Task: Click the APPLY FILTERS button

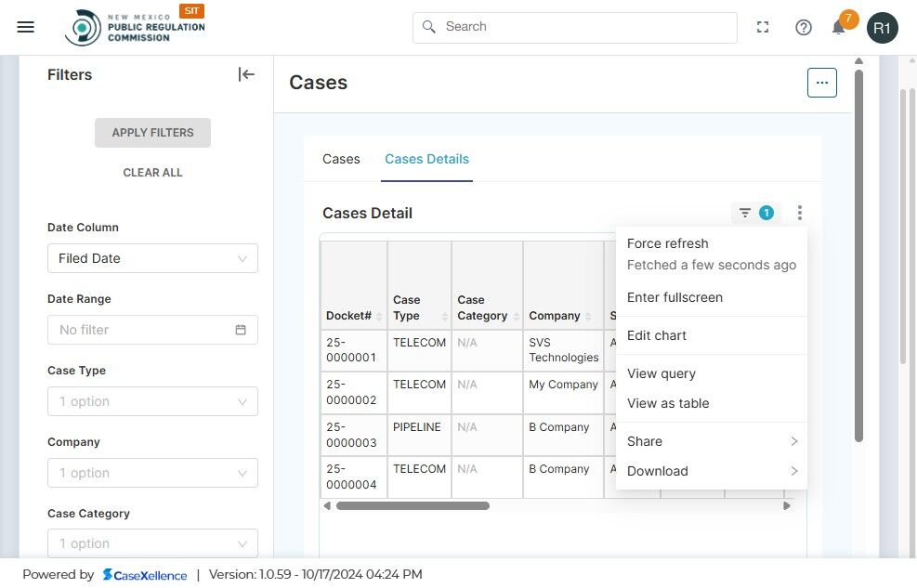Action: point(152,133)
